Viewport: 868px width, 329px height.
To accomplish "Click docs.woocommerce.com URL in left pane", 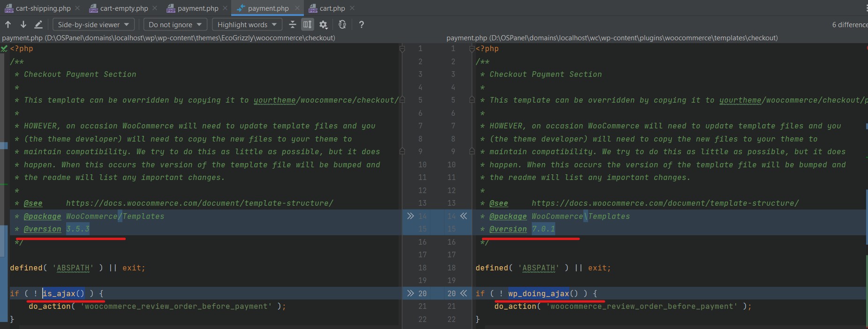I will click(200, 203).
